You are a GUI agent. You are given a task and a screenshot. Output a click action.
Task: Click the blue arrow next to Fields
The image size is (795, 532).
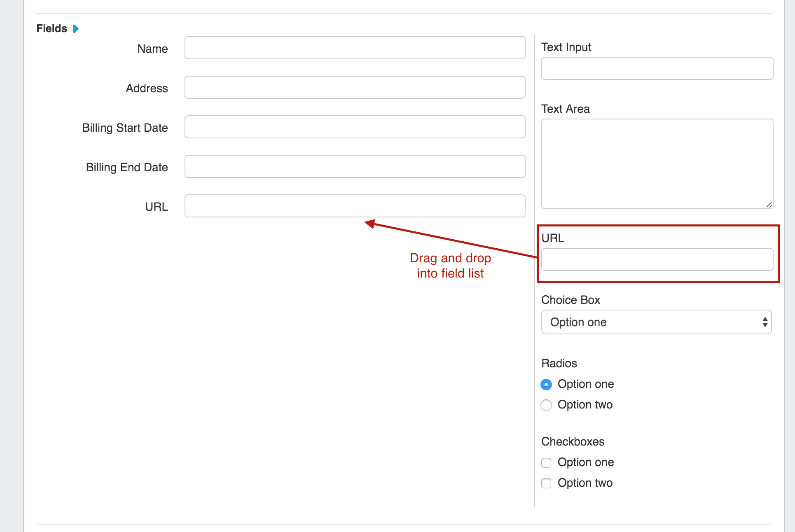[76, 29]
